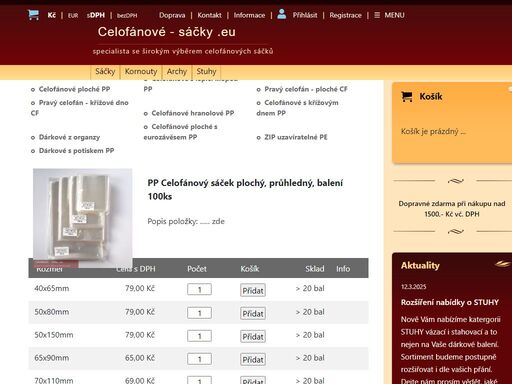Open the Informace page
The image size is (512, 384).
click(x=249, y=15)
